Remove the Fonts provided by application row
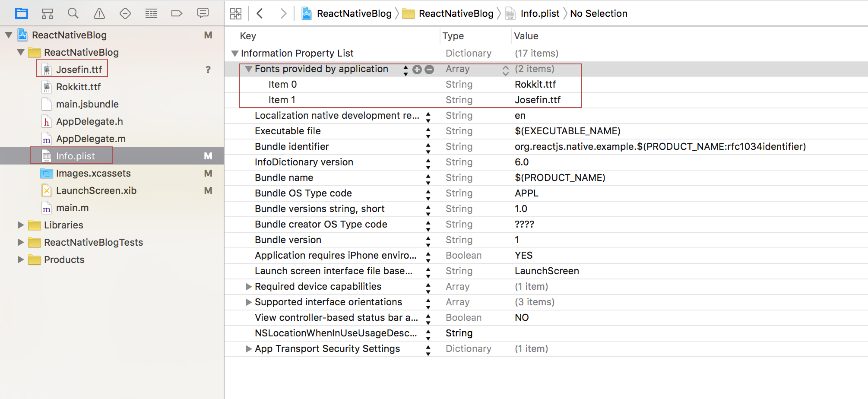This screenshot has height=399, width=868. pyautogui.click(x=429, y=70)
